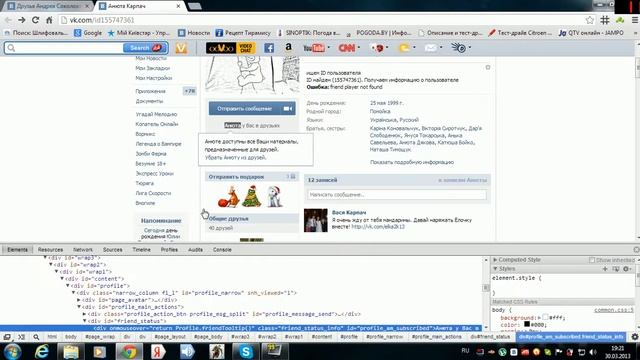Collapse the Styles section
The height and width of the screenshot is (360, 640).
[495, 269]
